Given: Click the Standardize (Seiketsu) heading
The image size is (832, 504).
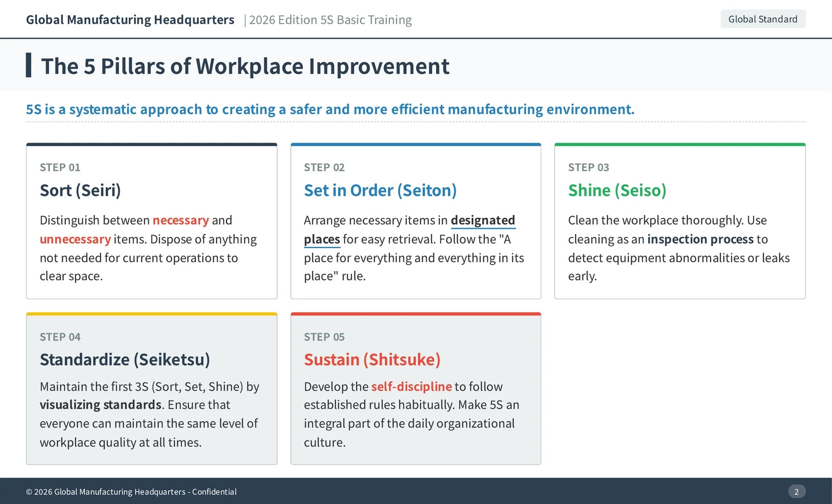Looking at the screenshot, I should [125, 359].
